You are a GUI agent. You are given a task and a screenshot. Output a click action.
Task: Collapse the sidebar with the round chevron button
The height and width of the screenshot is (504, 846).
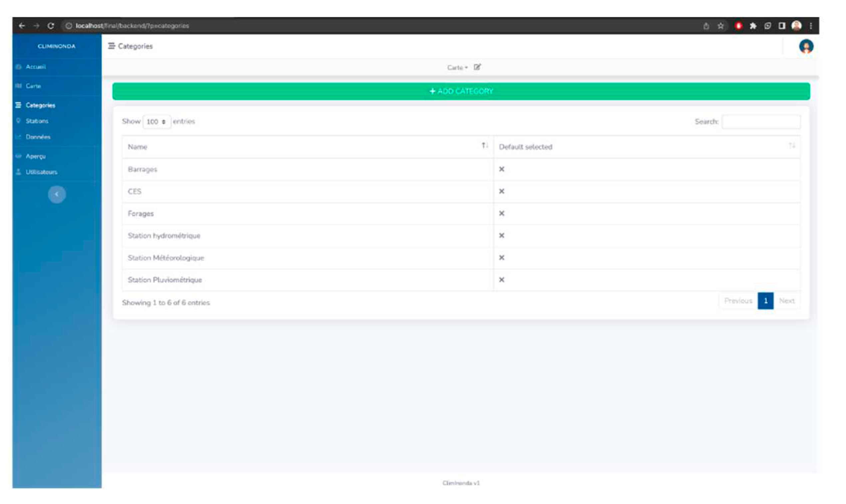pyautogui.click(x=57, y=195)
